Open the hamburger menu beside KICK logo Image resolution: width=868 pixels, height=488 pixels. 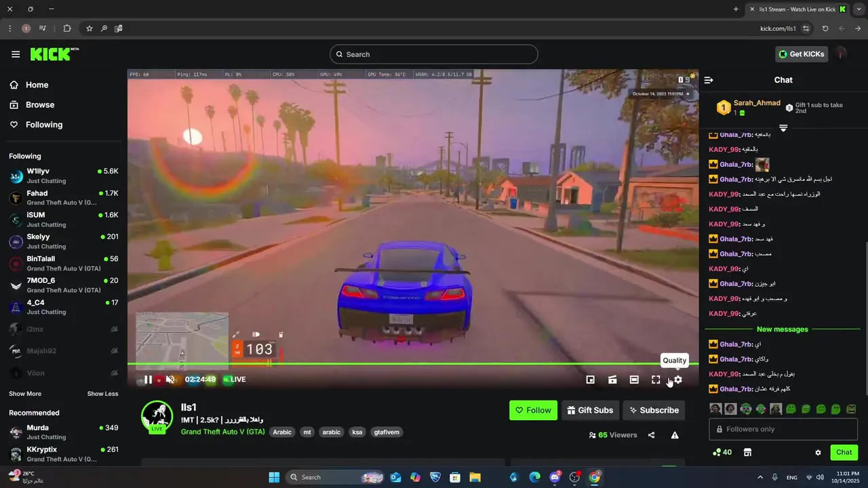coord(16,54)
